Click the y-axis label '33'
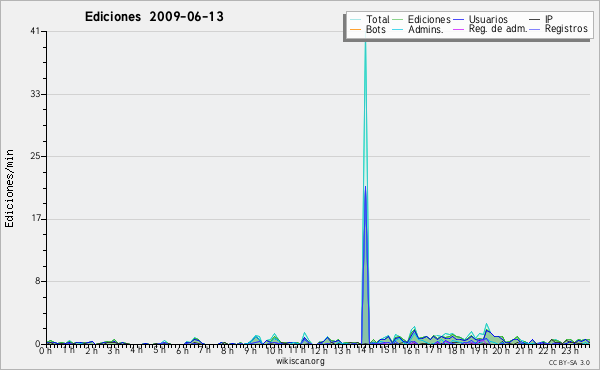Viewport: 600px width, 370px height. (35, 94)
